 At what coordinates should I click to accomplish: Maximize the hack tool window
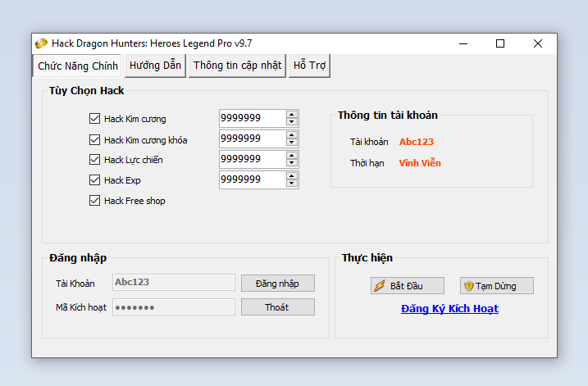(x=500, y=43)
